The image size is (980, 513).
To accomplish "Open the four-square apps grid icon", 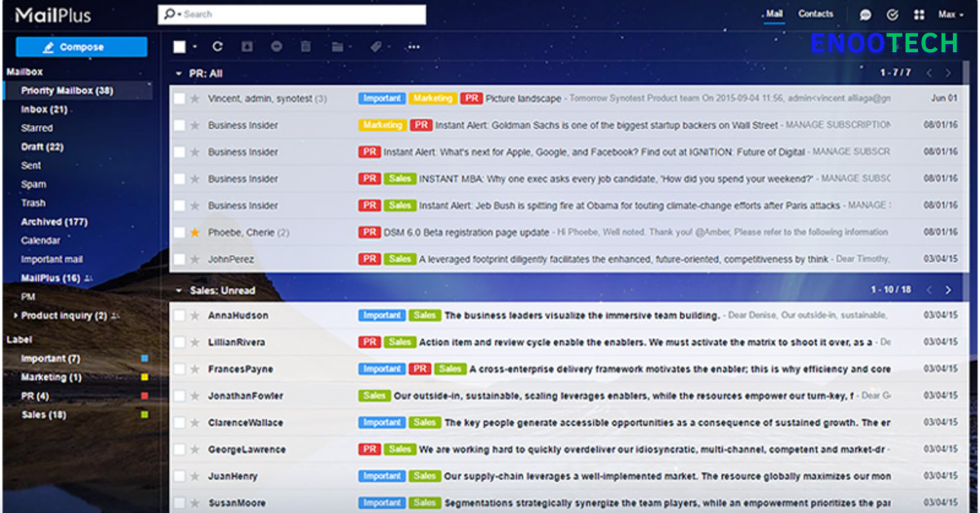I will (x=919, y=14).
